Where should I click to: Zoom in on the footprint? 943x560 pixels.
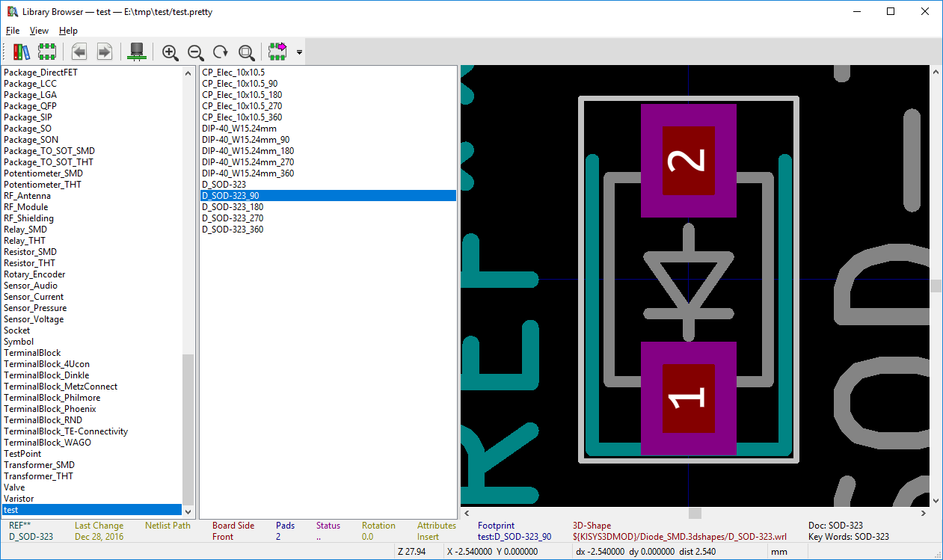(170, 52)
